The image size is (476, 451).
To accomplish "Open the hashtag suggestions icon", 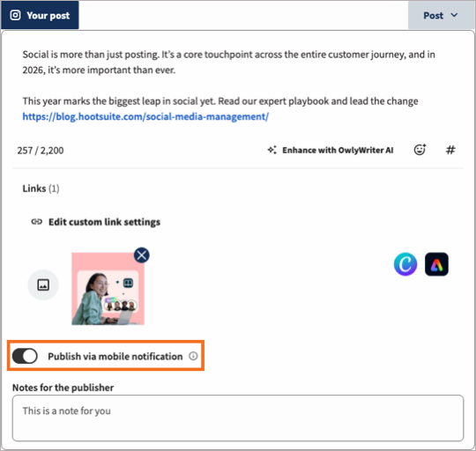I will click(x=450, y=150).
